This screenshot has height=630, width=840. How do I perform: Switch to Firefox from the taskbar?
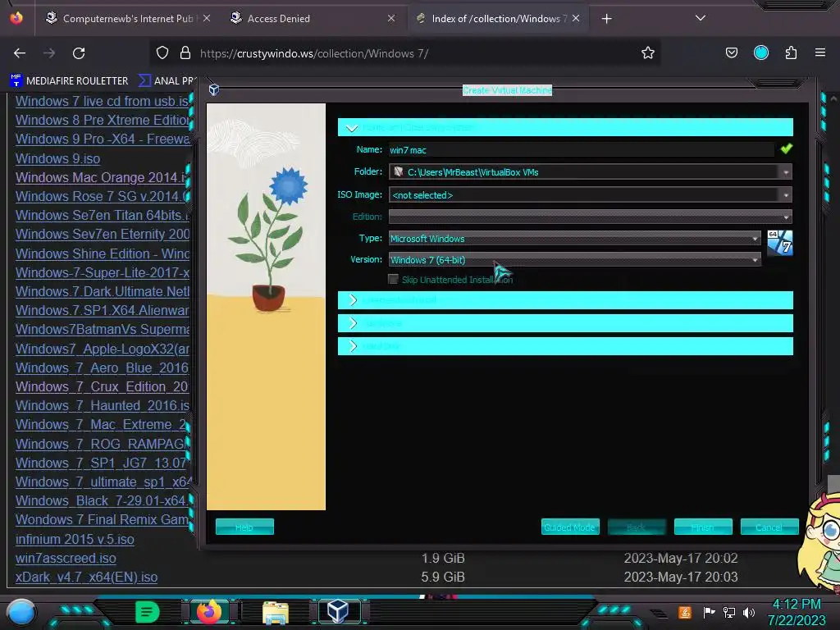pyautogui.click(x=209, y=611)
